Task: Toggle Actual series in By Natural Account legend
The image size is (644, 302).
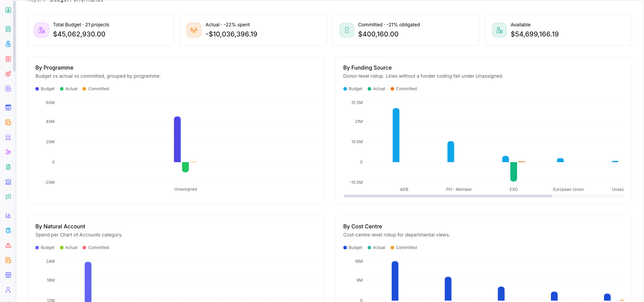Action: tap(69, 248)
